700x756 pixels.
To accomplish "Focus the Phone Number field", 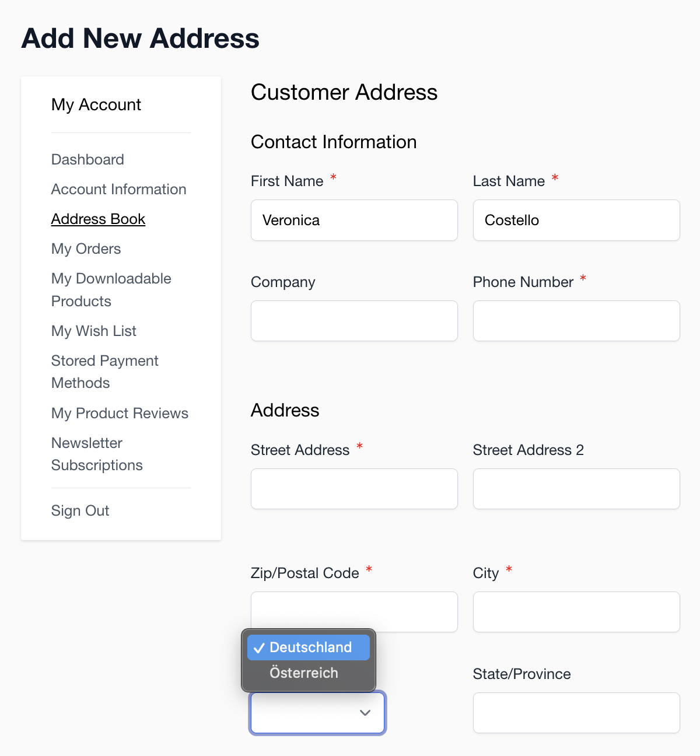I will (x=576, y=321).
